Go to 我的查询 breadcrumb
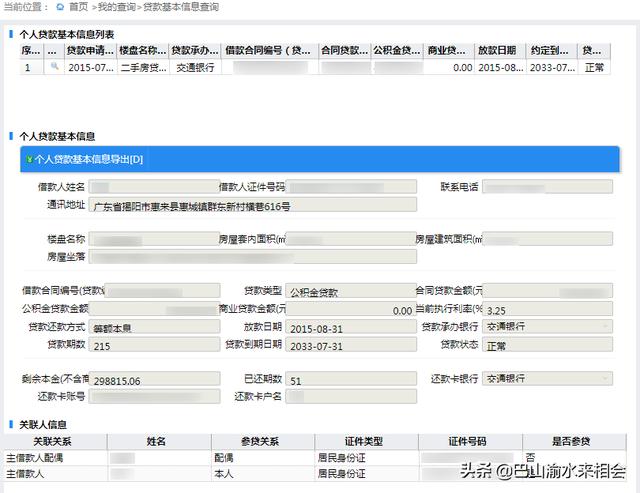This screenshot has width=640, height=493. click(x=117, y=7)
